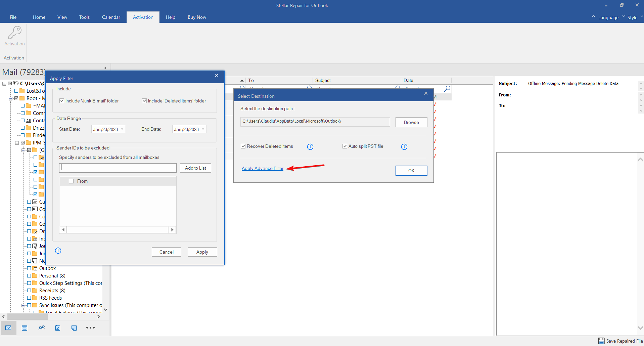Click the Date column header
The image size is (644, 346).
pyautogui.click(x=426, y=80)
